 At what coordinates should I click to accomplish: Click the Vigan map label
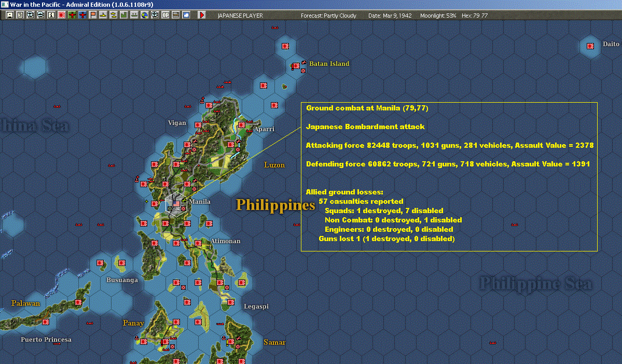[177, 123]
